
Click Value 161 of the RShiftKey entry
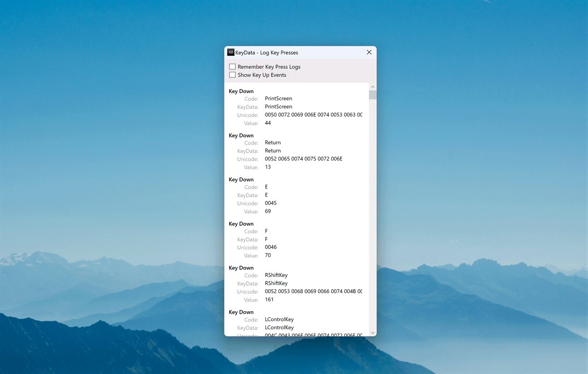pyautogui.click(x=269, y=299)
